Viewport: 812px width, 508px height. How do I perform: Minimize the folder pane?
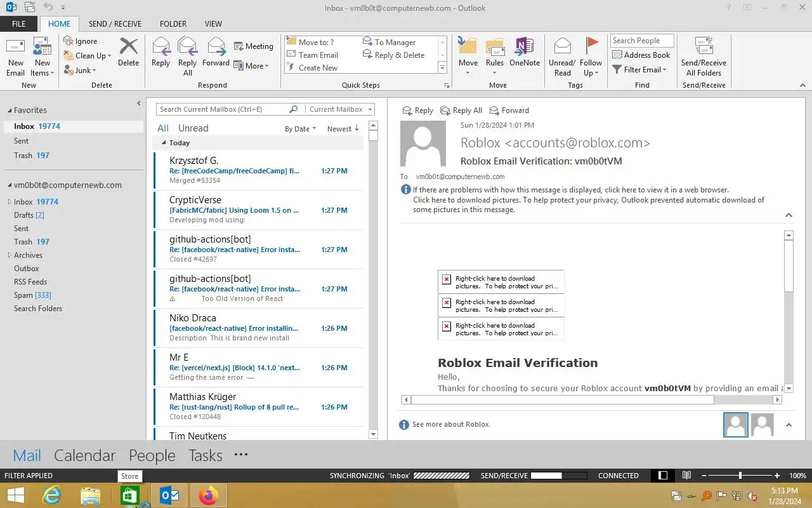pyautogui.click(x=139, y=104)
